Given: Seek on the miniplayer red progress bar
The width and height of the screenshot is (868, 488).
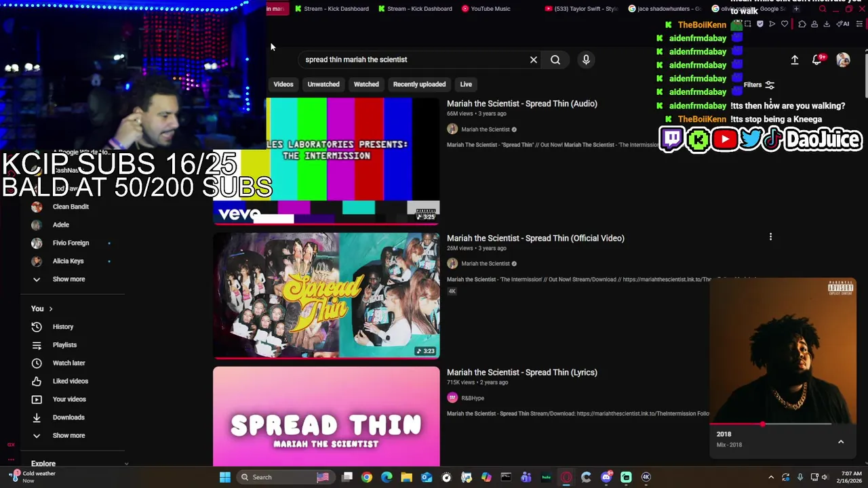Looking at the screenshot, I should click(x=771, y=424).
